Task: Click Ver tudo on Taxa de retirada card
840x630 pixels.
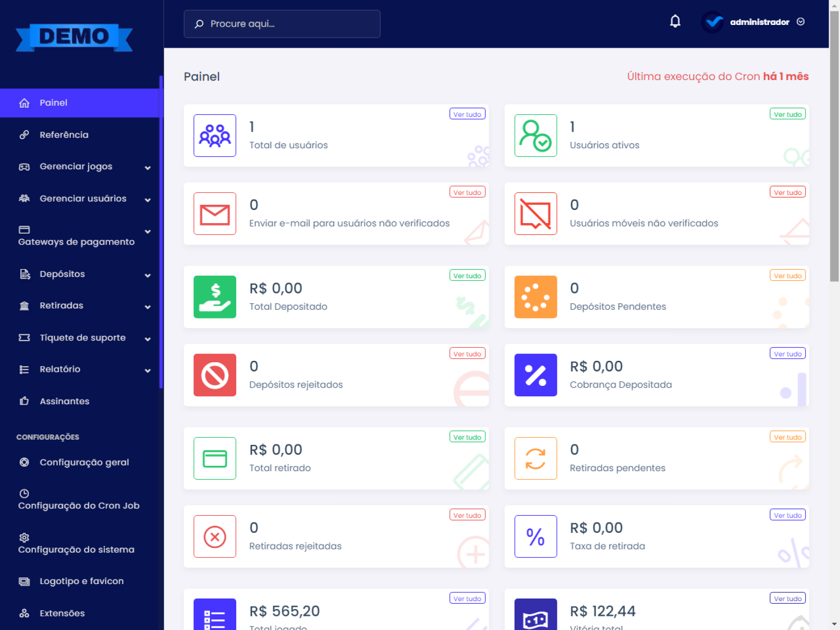Action: (x=787, y=515)
